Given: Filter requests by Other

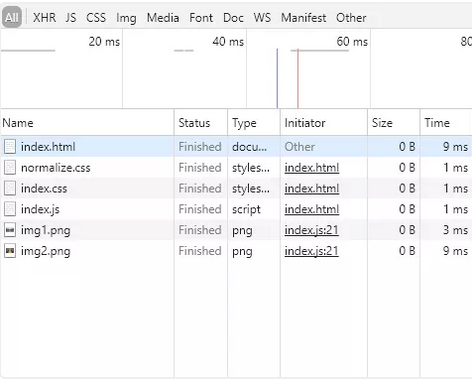Looking at the screenshot, I should pos(351,17).
